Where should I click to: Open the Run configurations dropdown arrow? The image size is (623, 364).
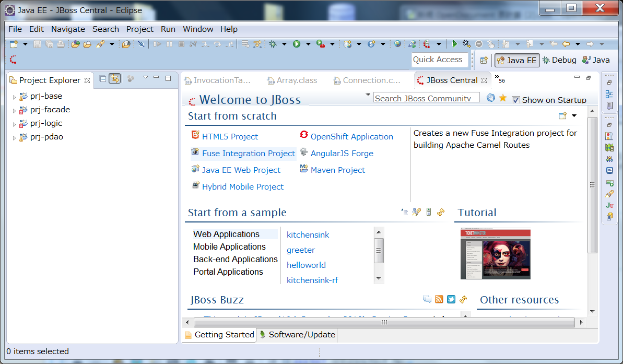pyautogui.click(x=308, y=44)
